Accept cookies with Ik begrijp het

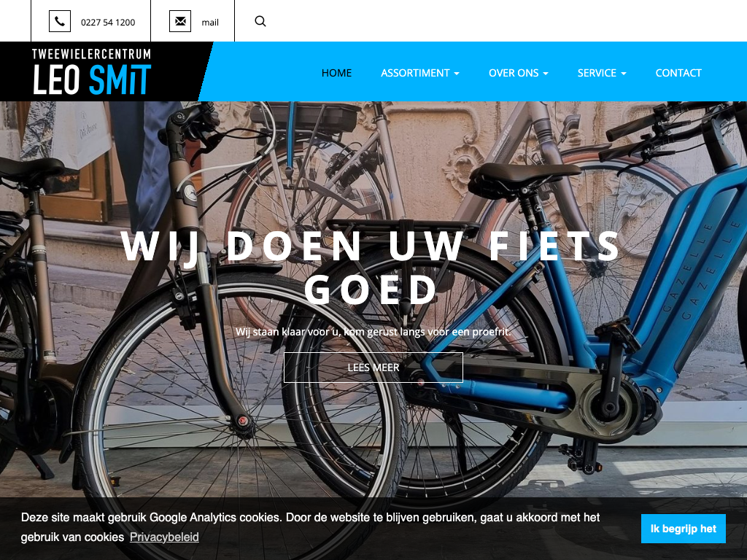click(x=683, y=529)
